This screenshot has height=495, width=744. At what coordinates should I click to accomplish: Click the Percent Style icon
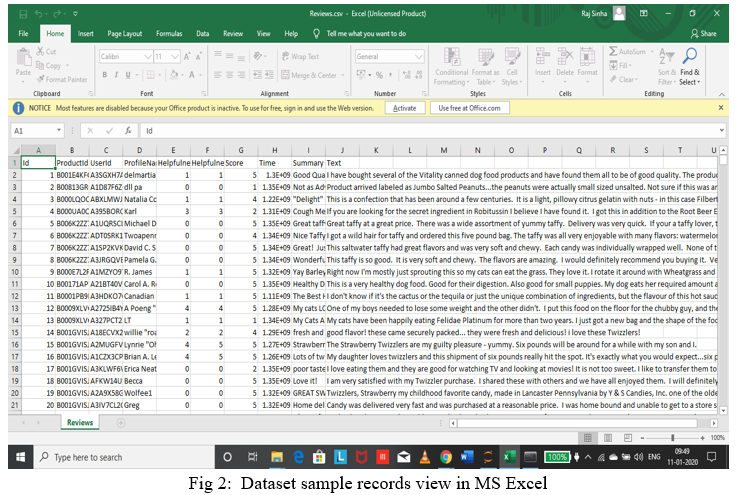tap(379, 75)
